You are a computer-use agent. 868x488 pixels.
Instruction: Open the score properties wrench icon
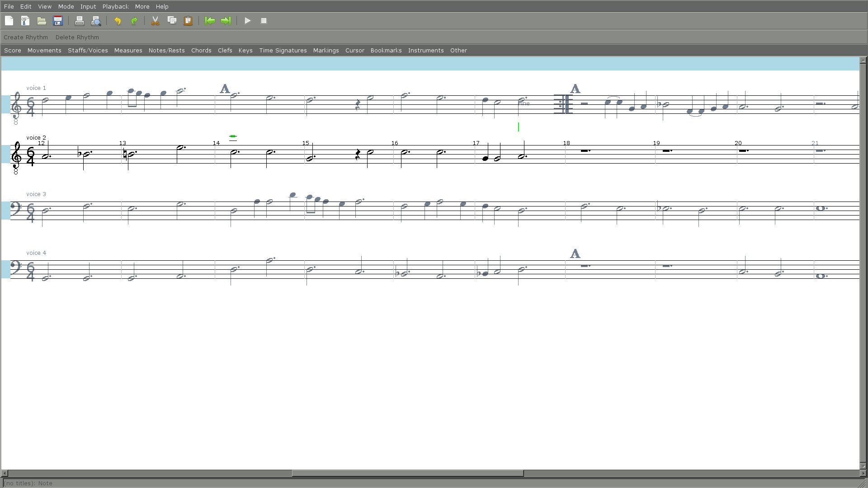(x=25, y=21)
